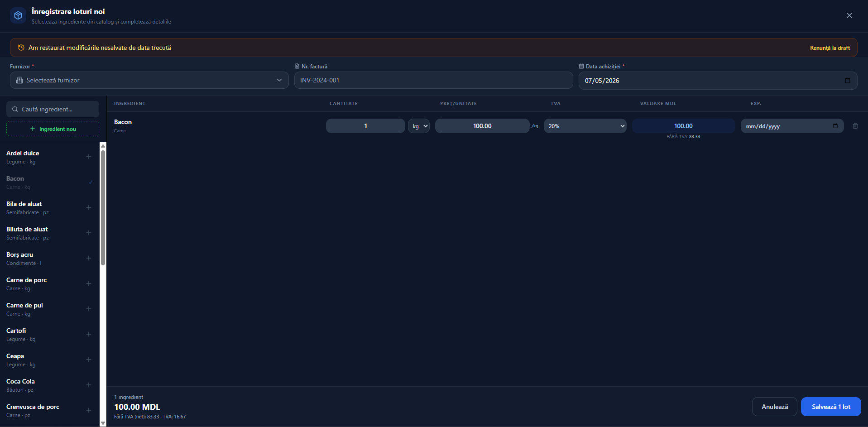Close the Înregistrare loturi noi dialog
868x427 pixels.
(849, 15)
